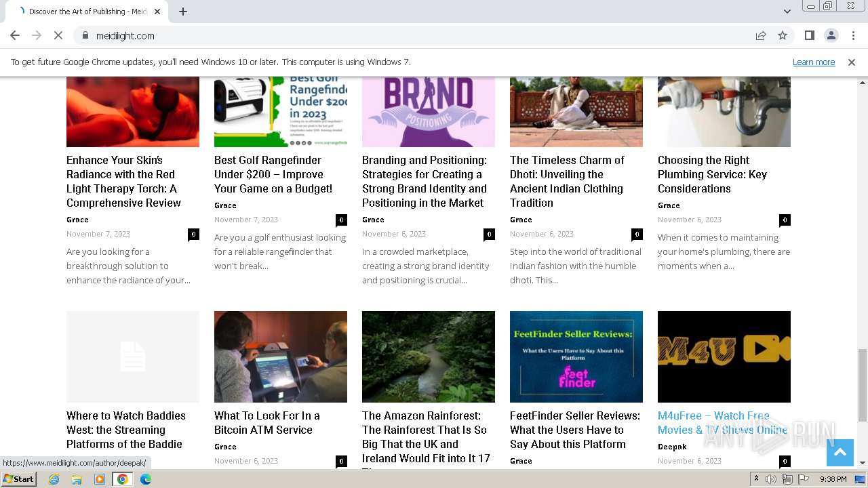This screenshot has width=868, height=488.
Task: Open comment count of M4uFree article
Action: coord(785,461)
